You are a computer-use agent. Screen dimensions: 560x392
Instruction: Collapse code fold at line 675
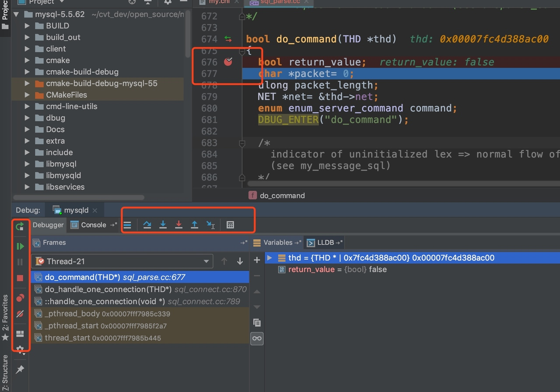click(x=242, y=52)
